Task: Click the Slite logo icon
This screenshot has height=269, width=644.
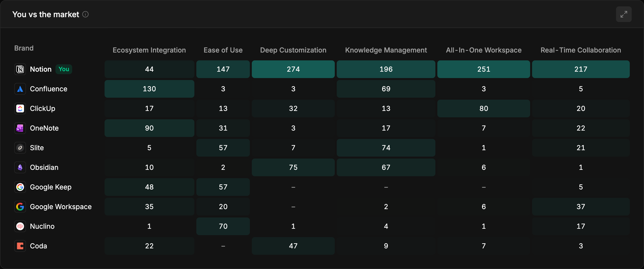Action: pos(20,148)
